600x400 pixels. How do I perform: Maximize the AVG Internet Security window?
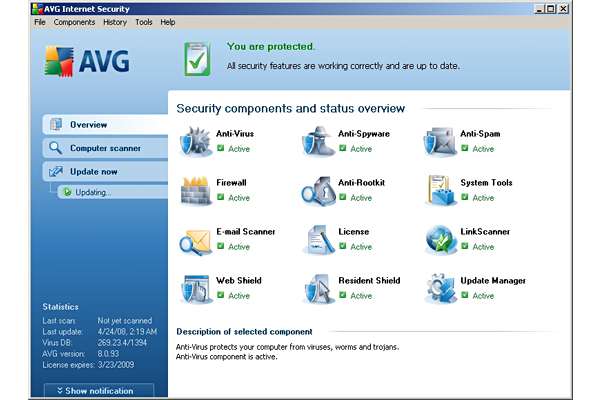click(x=551, y=9)
